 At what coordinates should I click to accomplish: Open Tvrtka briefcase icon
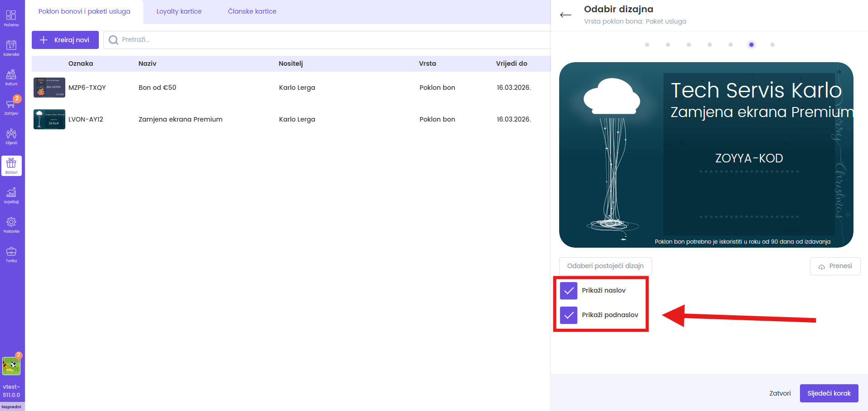11,254
